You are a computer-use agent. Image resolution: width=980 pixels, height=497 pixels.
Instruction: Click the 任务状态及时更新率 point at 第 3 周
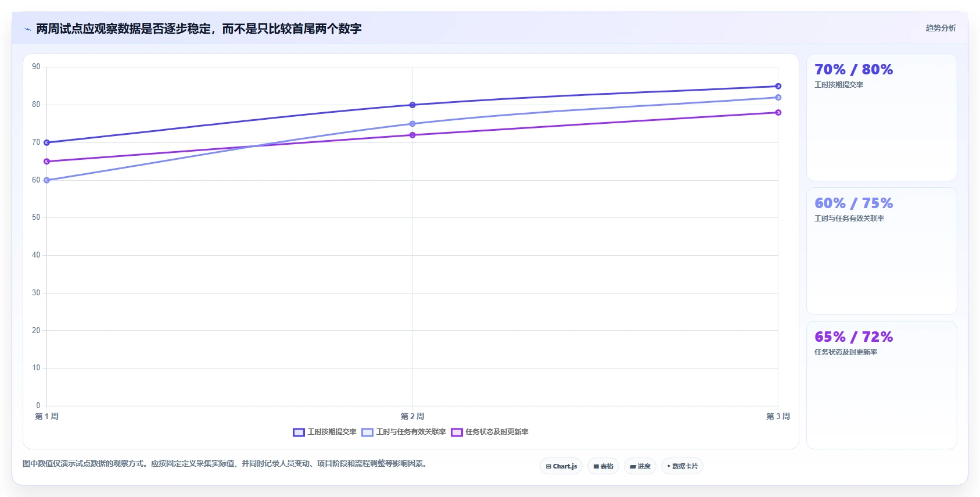tap(778, 112)
